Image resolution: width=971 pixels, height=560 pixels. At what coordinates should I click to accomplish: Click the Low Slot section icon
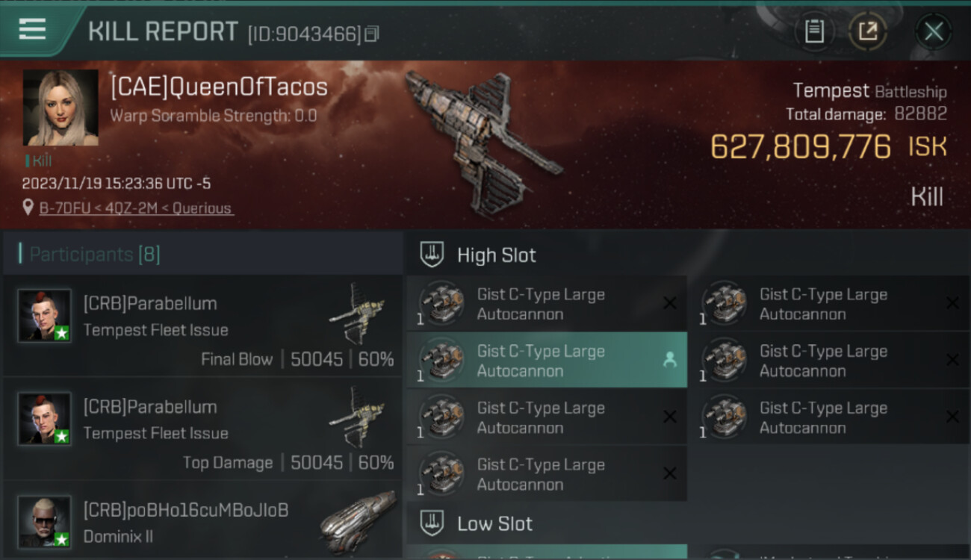click(x=432, y=523)
